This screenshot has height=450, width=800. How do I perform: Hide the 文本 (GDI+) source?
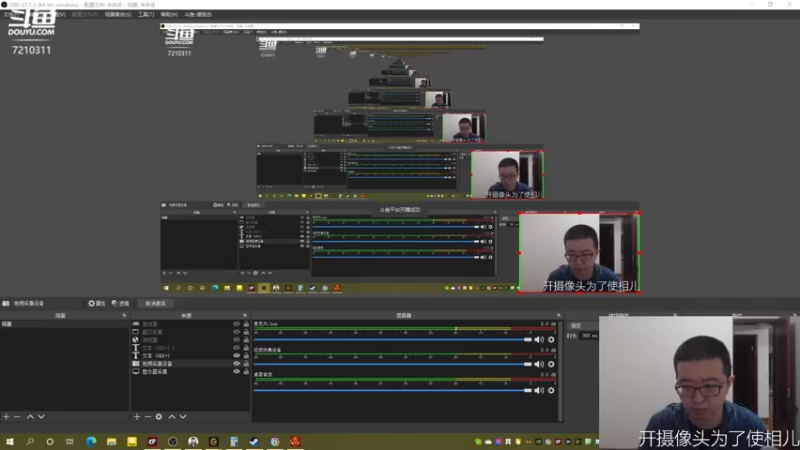tap(236, 356)
